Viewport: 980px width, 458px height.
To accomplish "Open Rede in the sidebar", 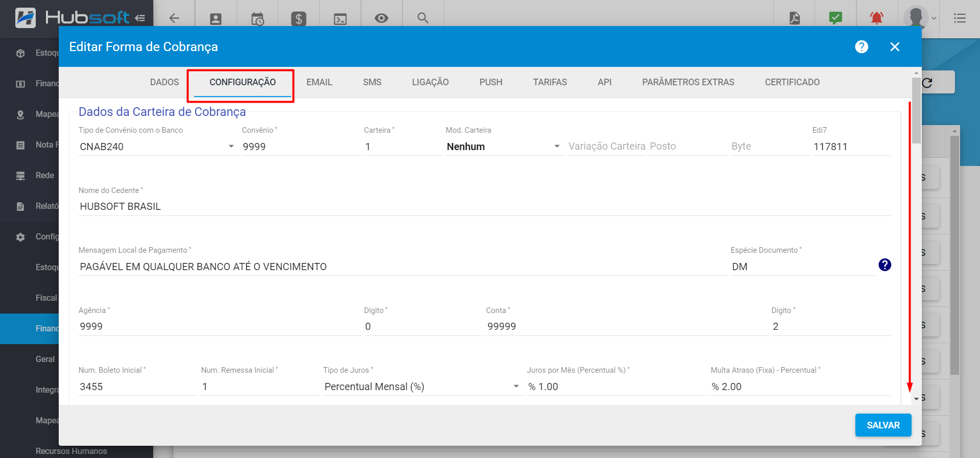I will click(44, 176).
